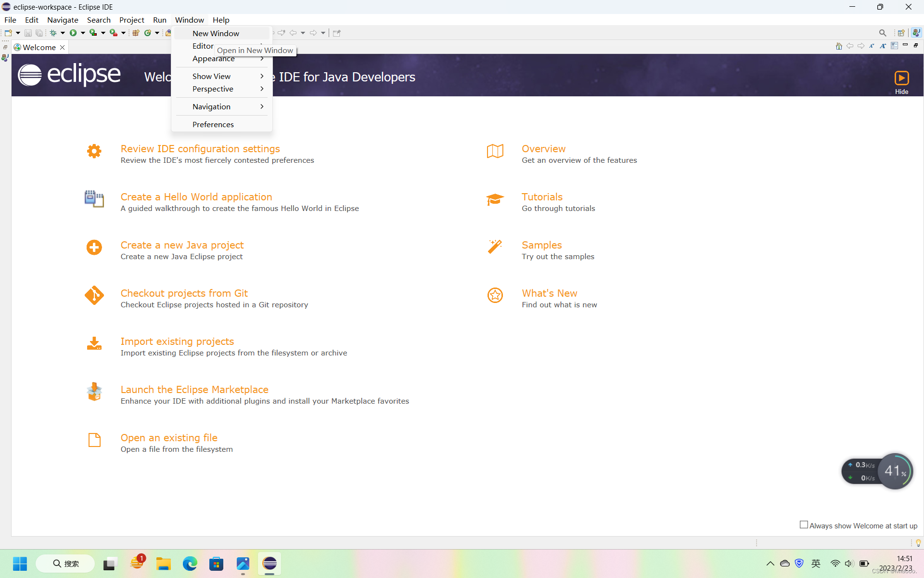Click the New file toolbar icon

click(x=8, y=33)
